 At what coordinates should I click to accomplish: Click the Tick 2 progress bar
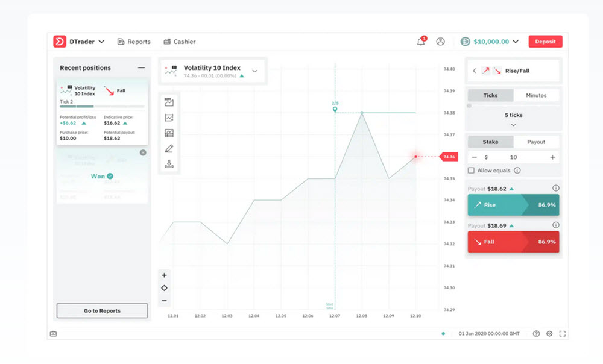pos(102,107)
